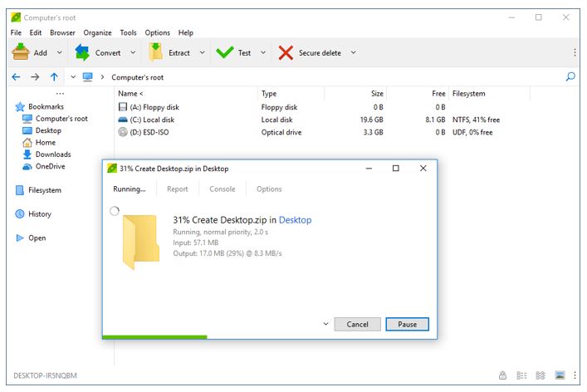
Task: Open search with magnifier icon
Action: pyautogui.click(x=570, y=76)
